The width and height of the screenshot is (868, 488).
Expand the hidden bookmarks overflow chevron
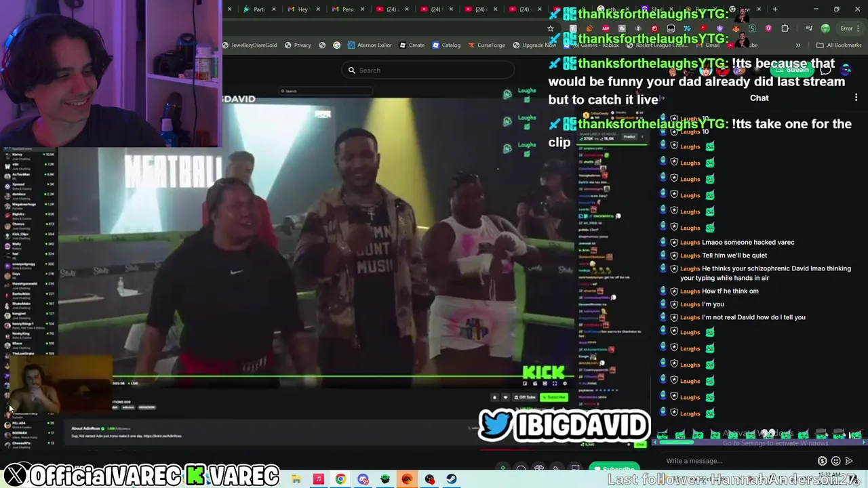(x=797, y=45)
